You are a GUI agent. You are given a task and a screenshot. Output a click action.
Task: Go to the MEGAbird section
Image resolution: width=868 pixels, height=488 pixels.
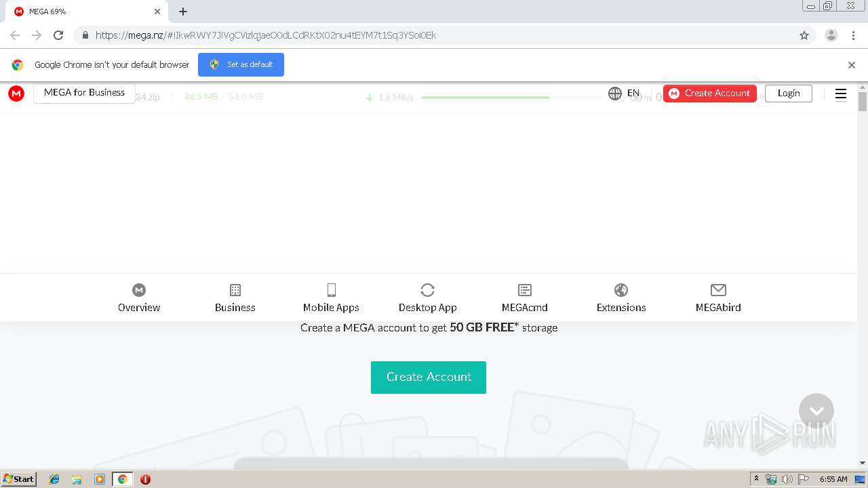point(718,298)
